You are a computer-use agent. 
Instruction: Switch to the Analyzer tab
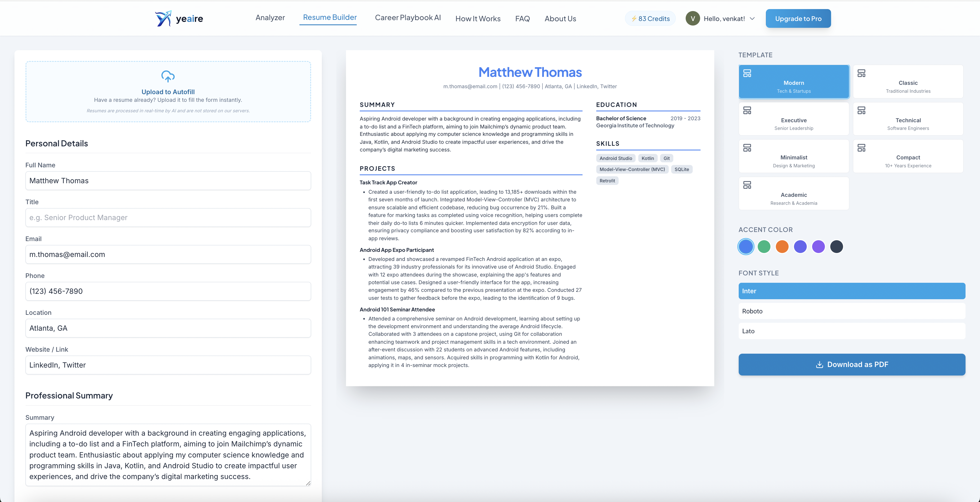pos(270,18)
